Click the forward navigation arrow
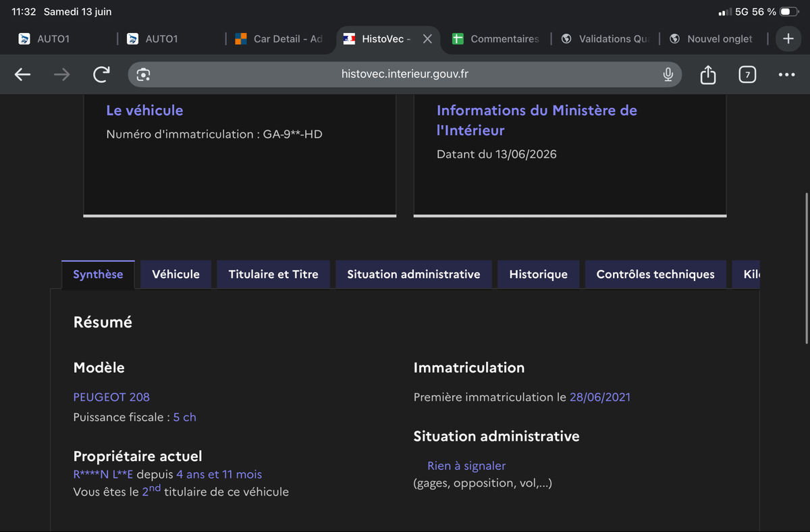 click(61, 75)
